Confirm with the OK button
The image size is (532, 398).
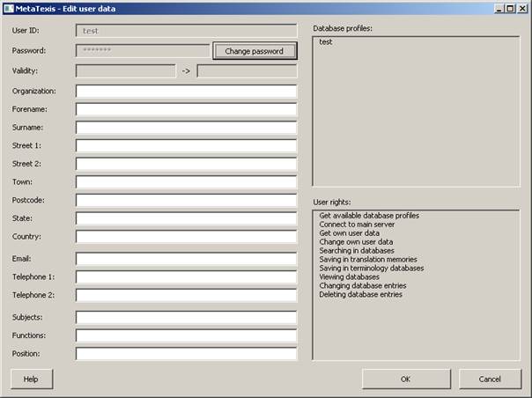[x=406, y=379]
